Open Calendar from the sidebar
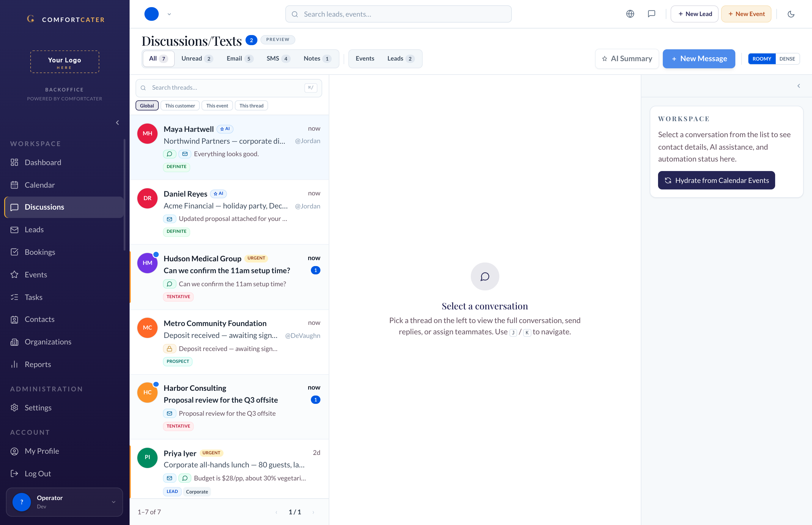The height and width of the screenshot is (525, 812). click(x=64, y=185)
